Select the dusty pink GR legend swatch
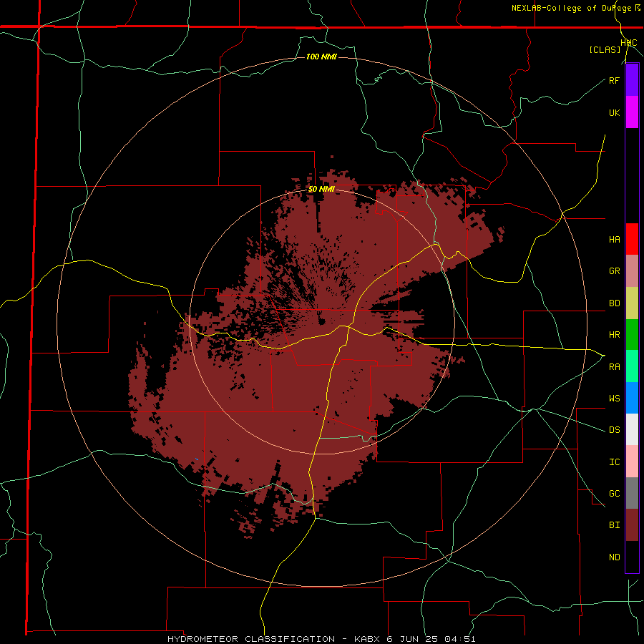 632,271
